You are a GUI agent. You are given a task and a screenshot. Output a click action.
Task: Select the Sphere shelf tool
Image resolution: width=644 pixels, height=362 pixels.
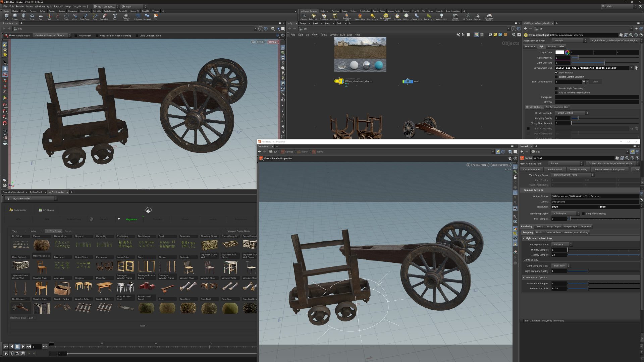[x=15, y=16]
